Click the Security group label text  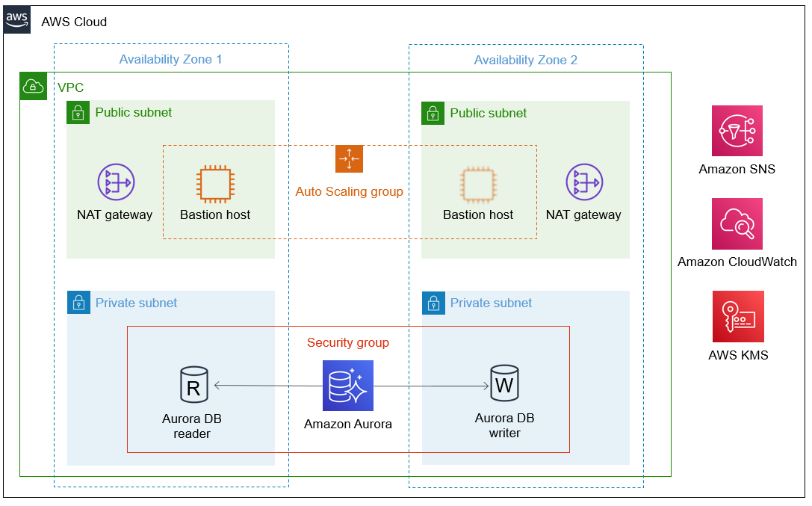[x=348, y=342]
